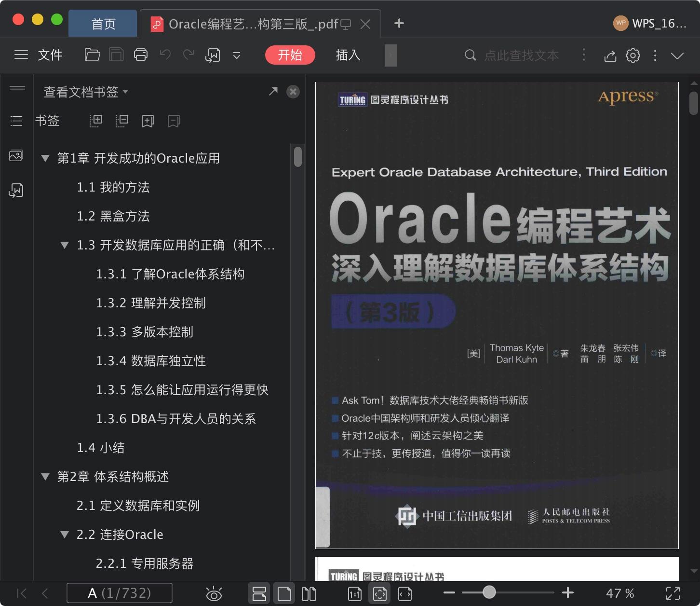Click the expand all bookmarks icon
Viewport: 700px width, 606px height.
coord(96,121)
